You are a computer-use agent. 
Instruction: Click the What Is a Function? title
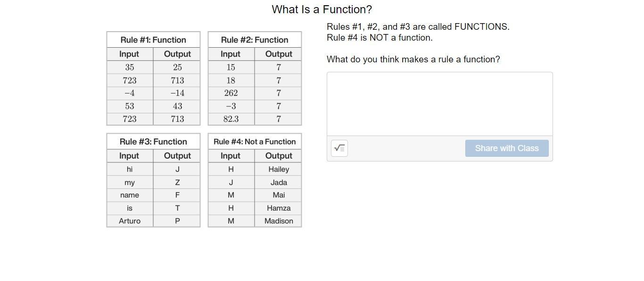tap(322, 9)
